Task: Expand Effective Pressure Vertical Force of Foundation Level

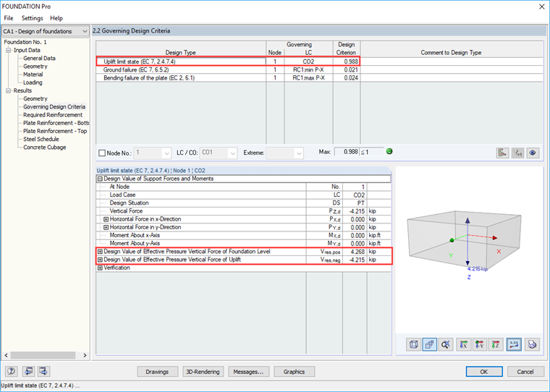Action: tap(100, 252)
